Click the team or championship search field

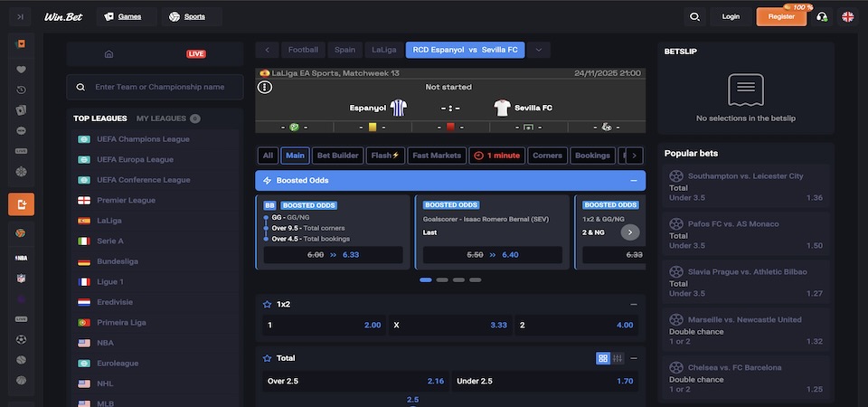tap(155, 87)
